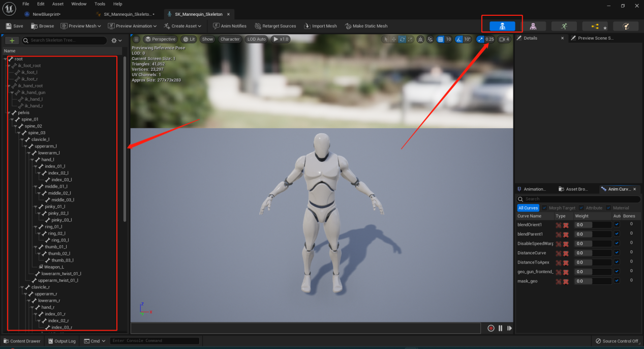Open the Preview Animation dropdown

[132, 26]
